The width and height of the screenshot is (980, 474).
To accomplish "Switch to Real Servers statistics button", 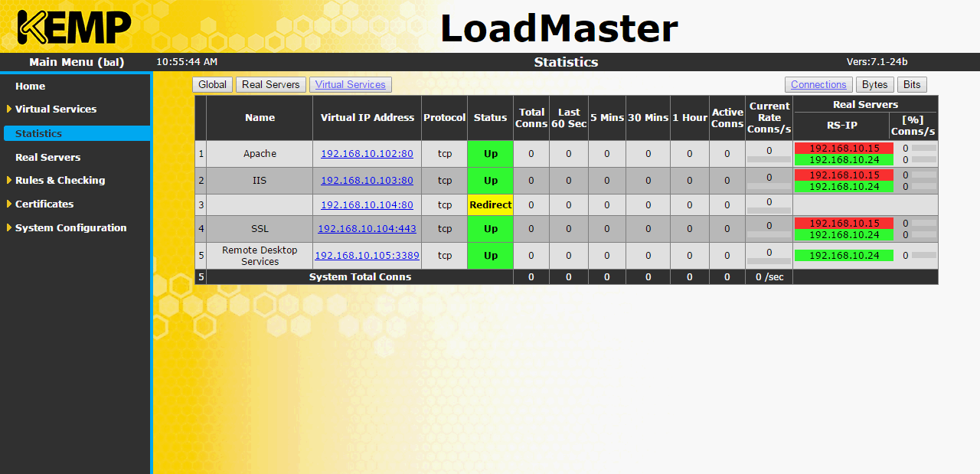I will click(x=271, y=84).
